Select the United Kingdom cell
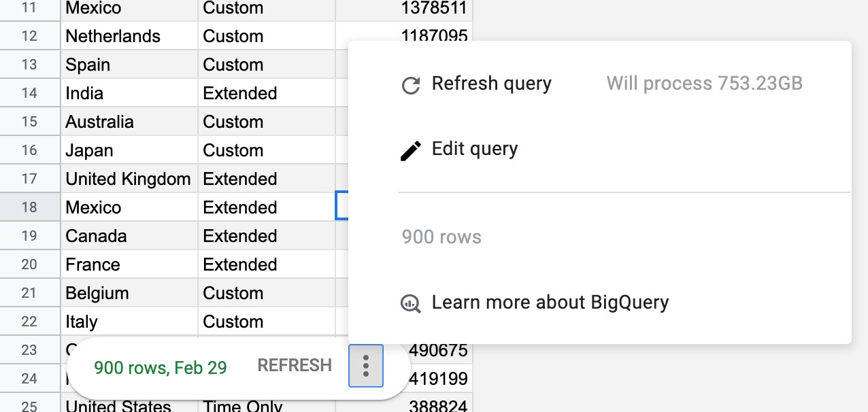868x412 pixels. click(129, 179)
